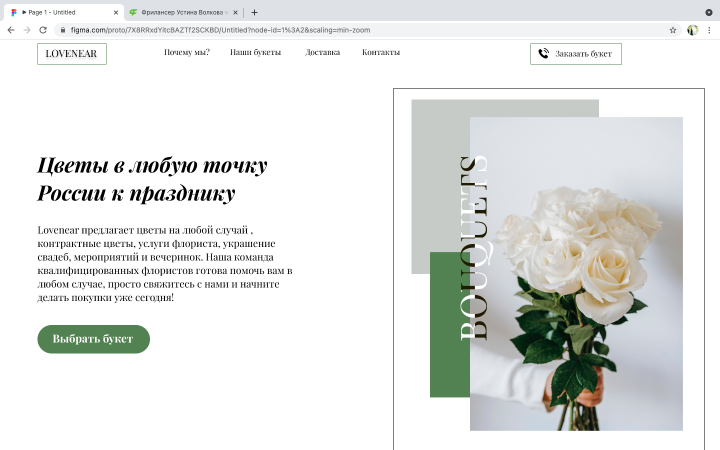720x450 pixels.
Task: Click the green Выбрать букет button
Action: tap(93, 339)
